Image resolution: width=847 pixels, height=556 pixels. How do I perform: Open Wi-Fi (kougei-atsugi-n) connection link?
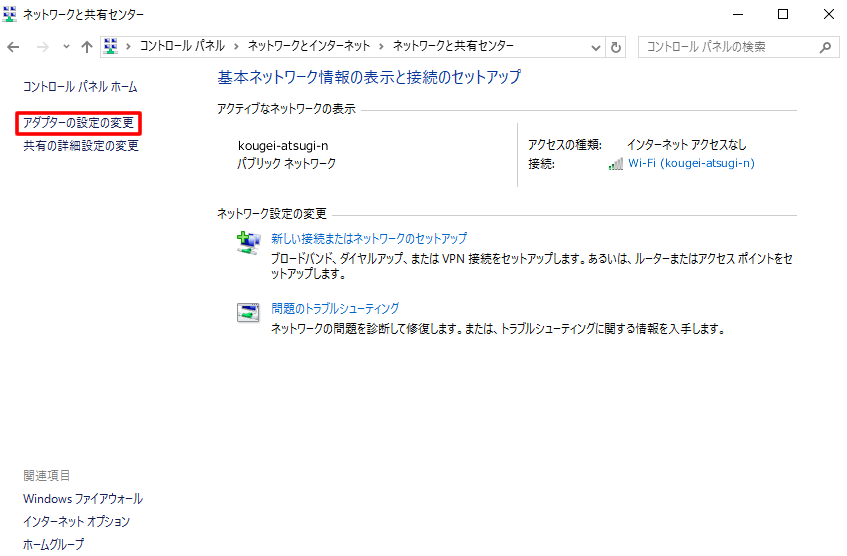(x=691, y=163)
